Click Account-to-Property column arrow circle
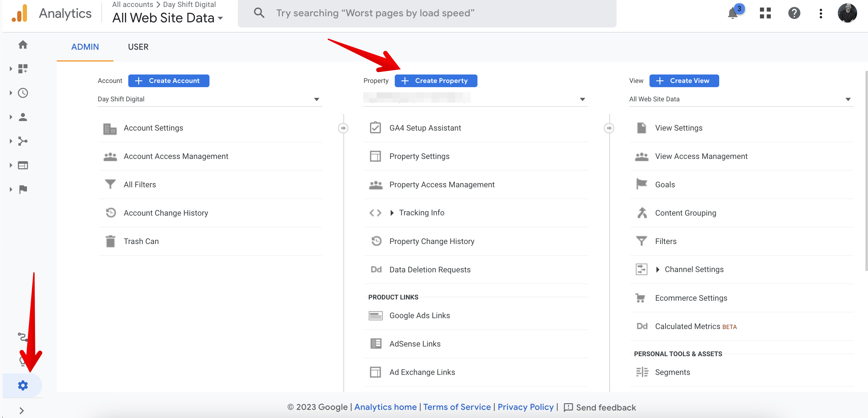 pyautogui.click(x=343, y=128)
